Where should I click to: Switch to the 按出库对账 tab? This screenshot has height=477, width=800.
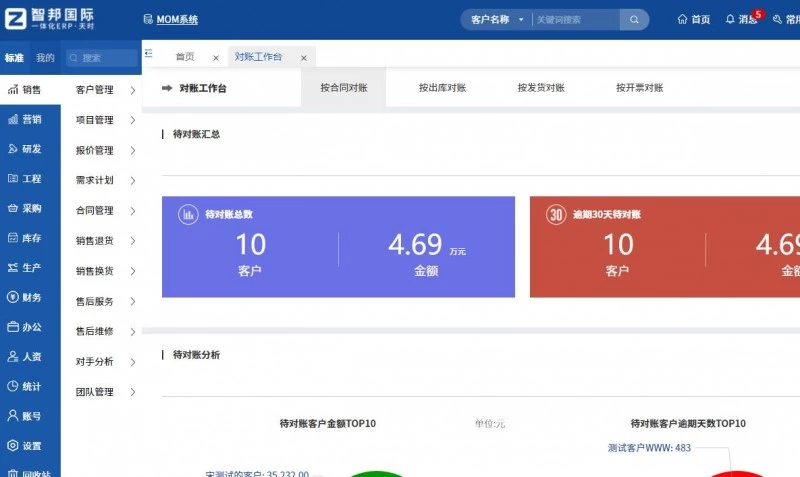[x=442, y=88]
